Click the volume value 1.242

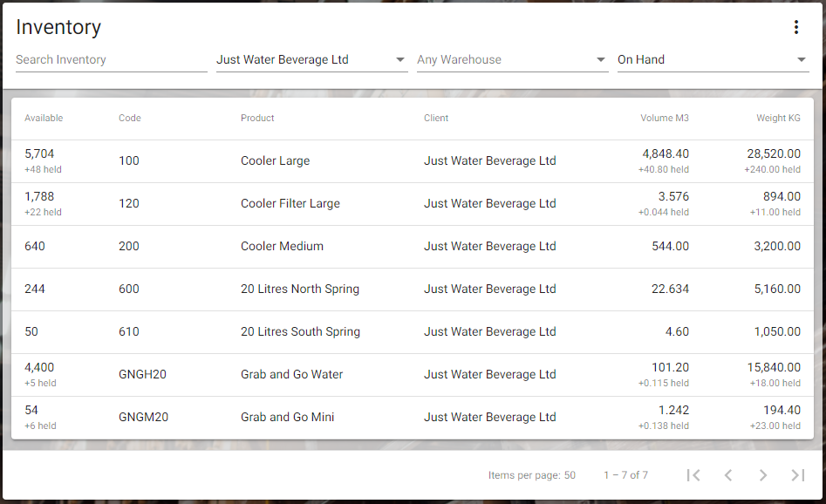[673, 410]
